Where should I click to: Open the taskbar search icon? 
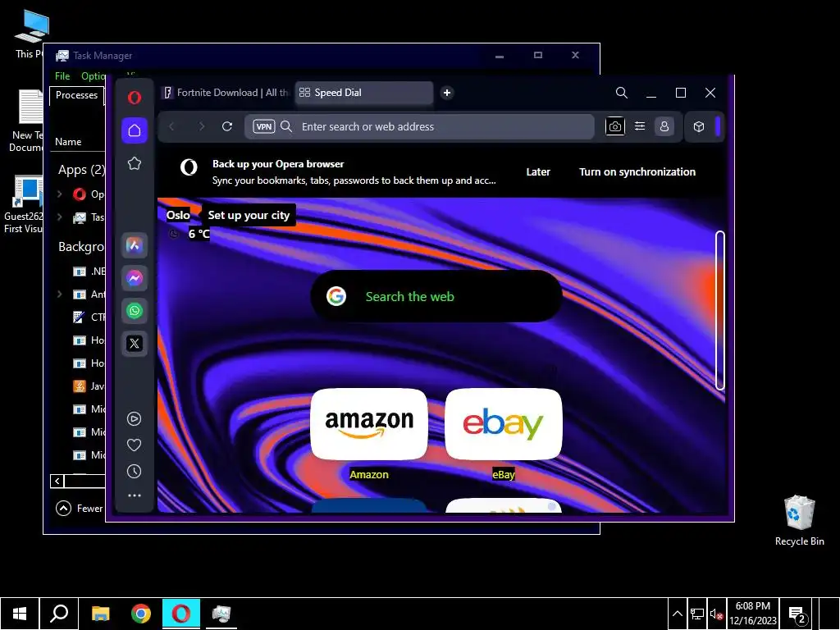coord(59,614)
